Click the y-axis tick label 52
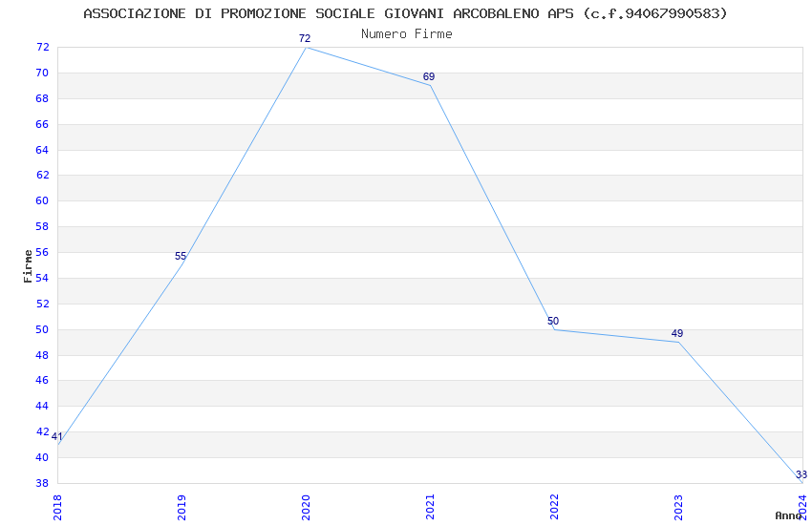 [42, 304]
